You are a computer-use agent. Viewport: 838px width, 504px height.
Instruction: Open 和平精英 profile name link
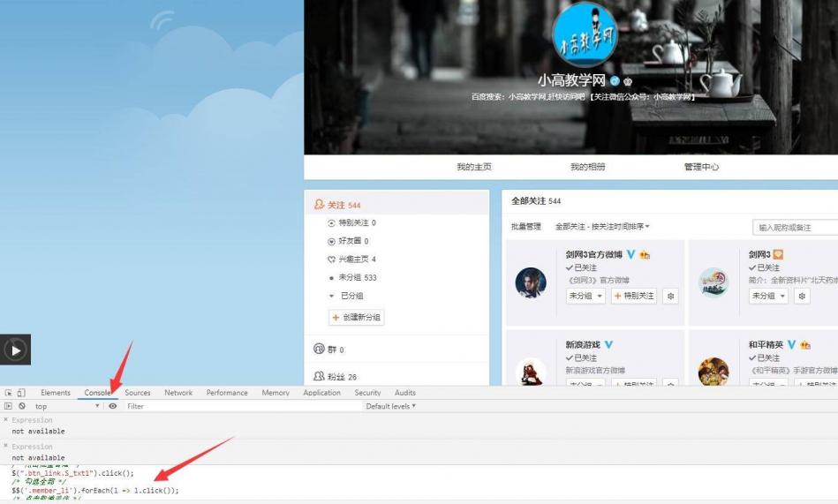click(x=766, y=345)
